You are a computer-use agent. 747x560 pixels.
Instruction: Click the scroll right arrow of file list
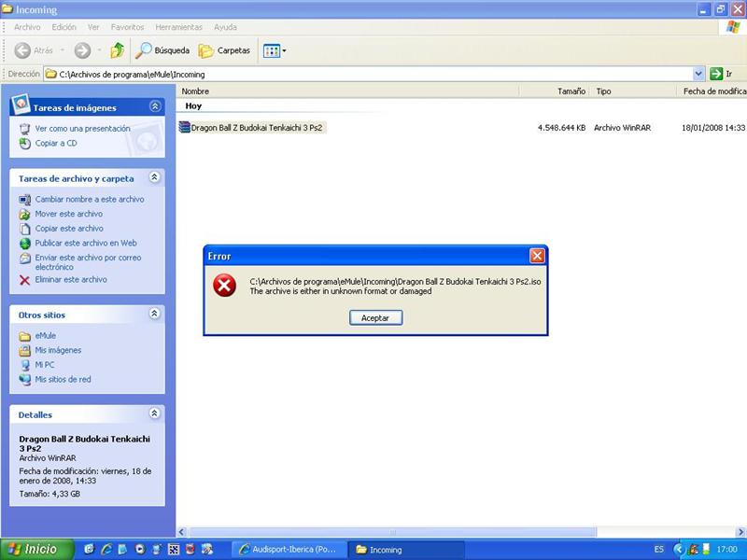pyautogui.click(x=740, y=532)
